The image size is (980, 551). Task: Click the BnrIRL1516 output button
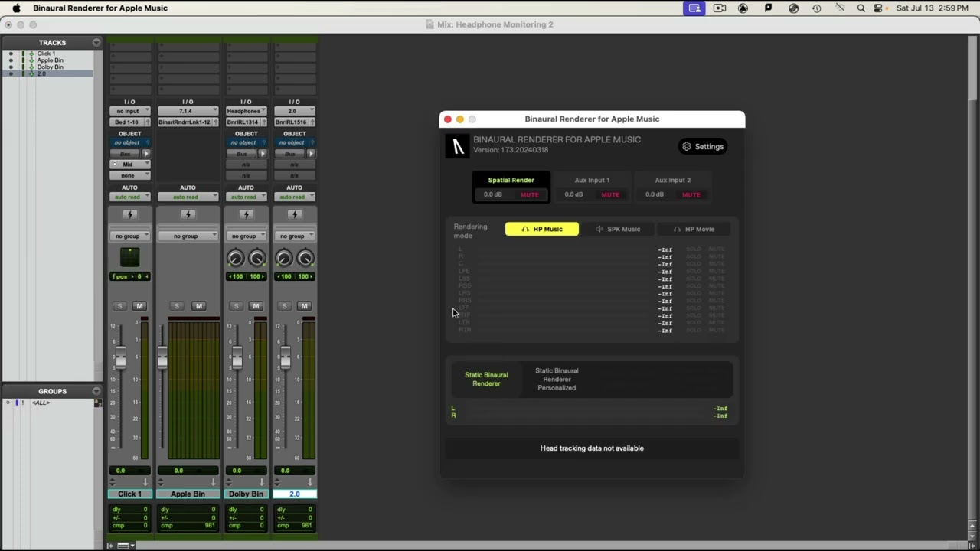[x=294, y=122]
